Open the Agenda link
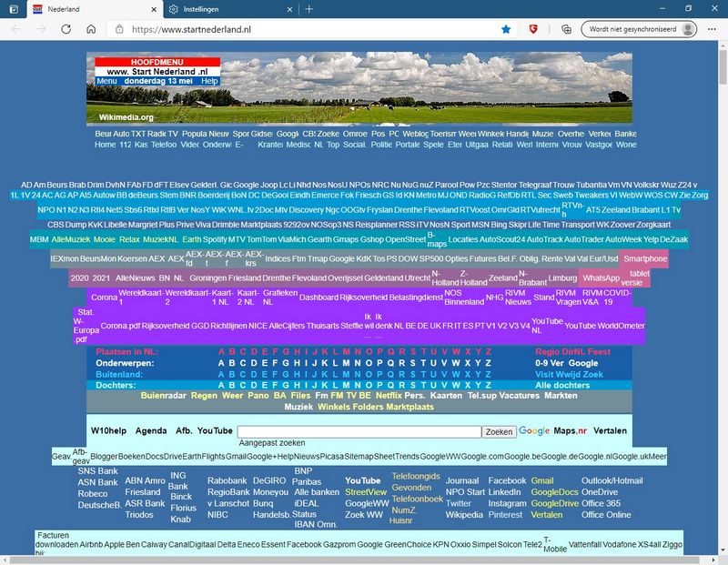This screenshot has width=728, height=565. tap(151, 431)
